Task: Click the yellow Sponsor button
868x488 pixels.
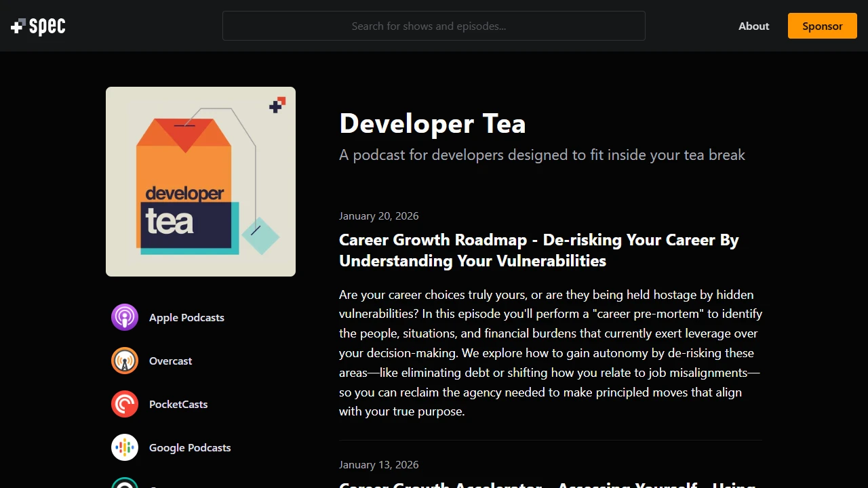Action: click(822, 26)
